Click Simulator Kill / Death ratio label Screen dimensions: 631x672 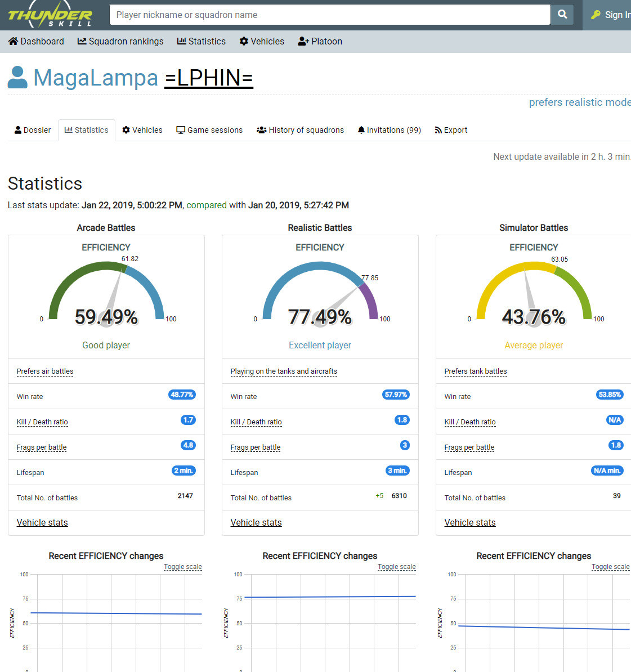coord(470,422)
